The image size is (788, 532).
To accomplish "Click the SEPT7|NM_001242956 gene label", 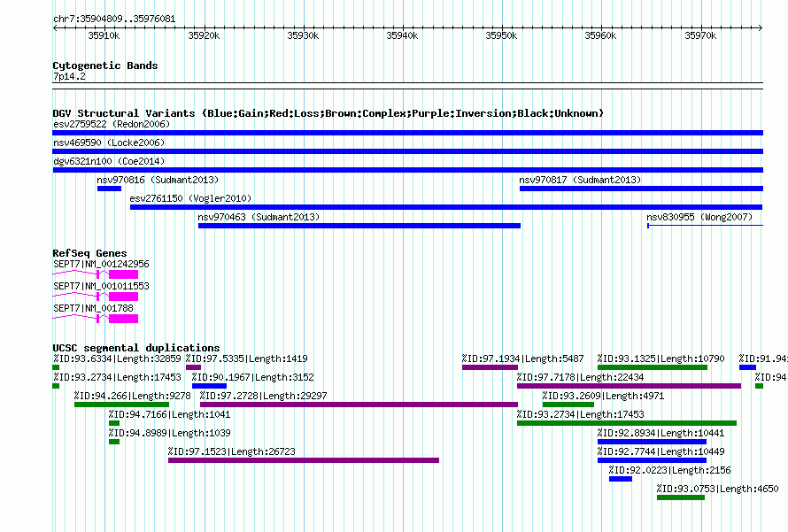I will tap(101, 265).
